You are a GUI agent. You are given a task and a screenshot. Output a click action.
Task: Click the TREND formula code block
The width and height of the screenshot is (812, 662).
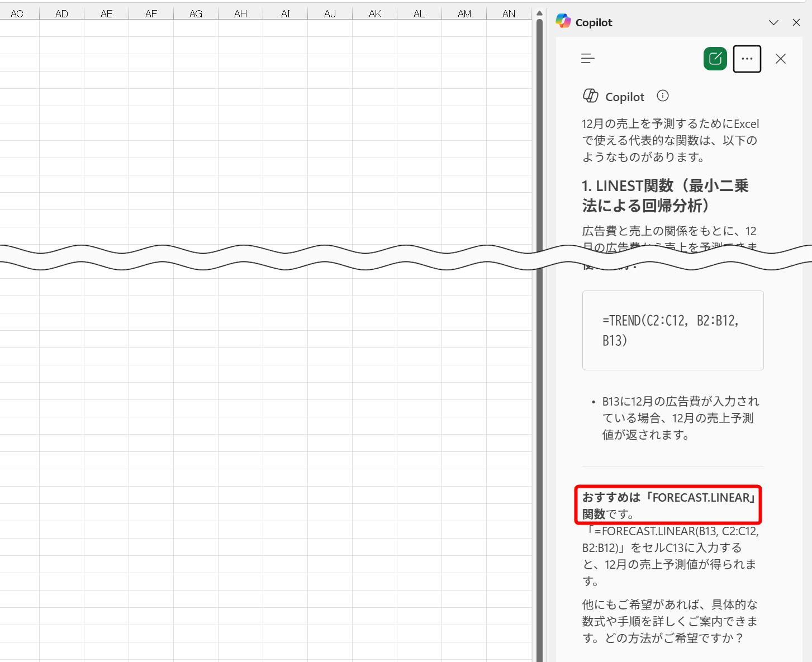[x=672, y=330]
